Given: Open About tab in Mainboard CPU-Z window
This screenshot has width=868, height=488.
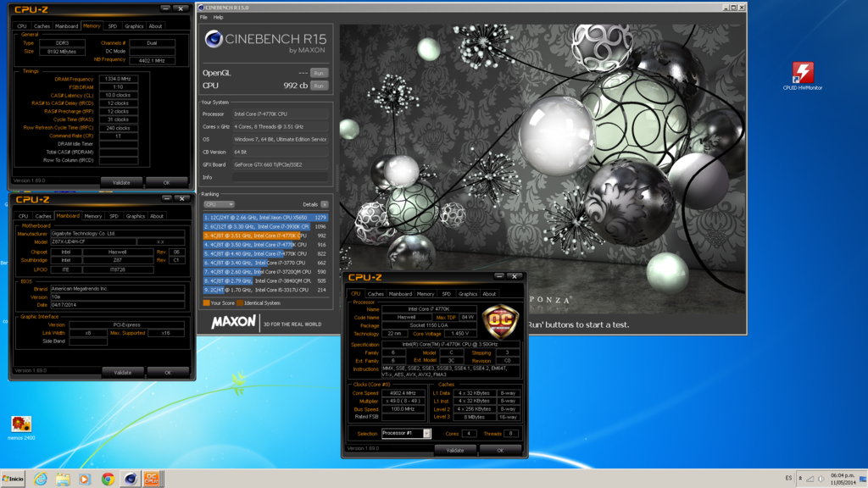Looking at the screenshot, I should click(157, 216).
